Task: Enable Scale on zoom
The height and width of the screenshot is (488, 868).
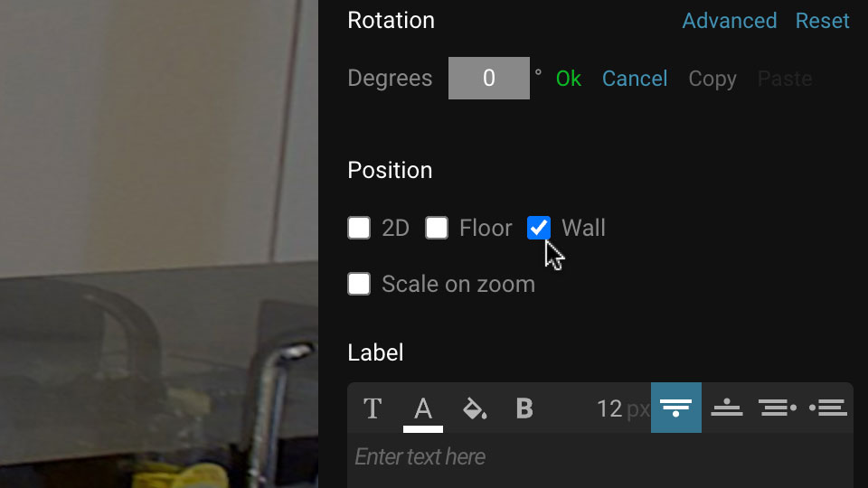Action: [x=359, y=284]
